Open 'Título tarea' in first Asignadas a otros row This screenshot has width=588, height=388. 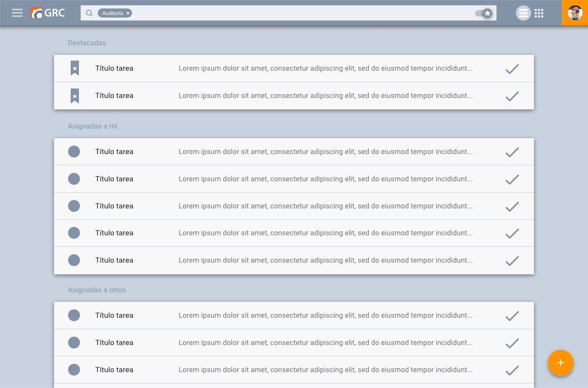(114, 315)
